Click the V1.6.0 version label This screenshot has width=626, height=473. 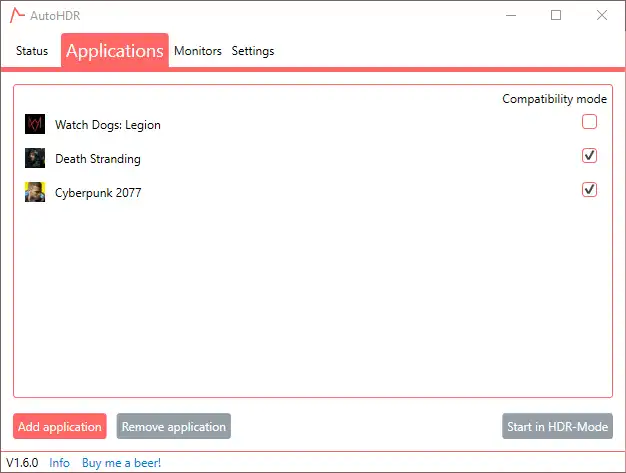pos(22,463)
